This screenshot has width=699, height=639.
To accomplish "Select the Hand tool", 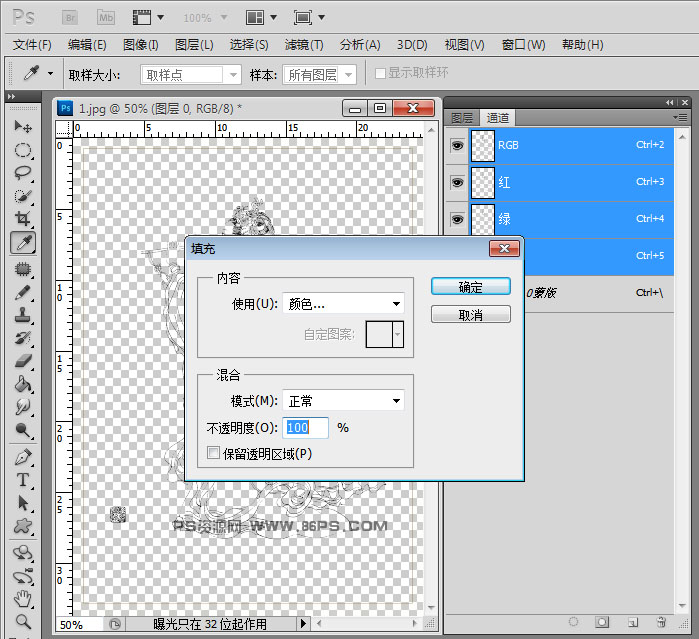I will pos(23,599).
